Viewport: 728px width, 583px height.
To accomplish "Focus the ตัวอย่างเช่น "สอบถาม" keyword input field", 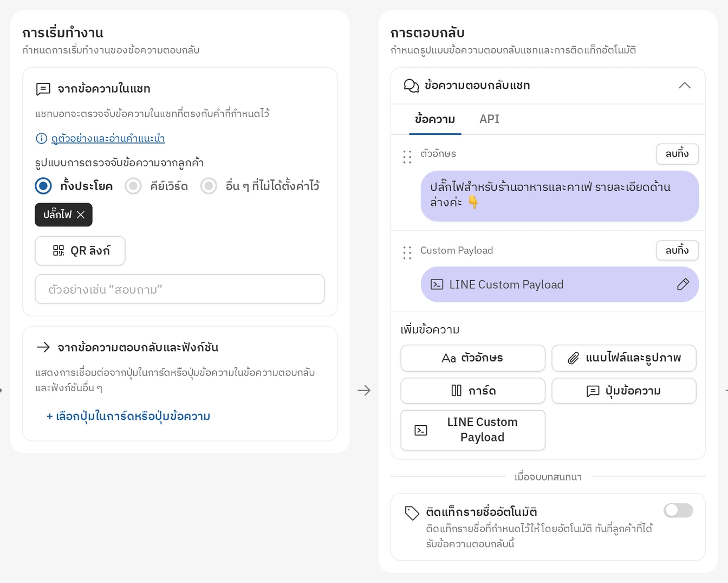I will pos(180,289).
